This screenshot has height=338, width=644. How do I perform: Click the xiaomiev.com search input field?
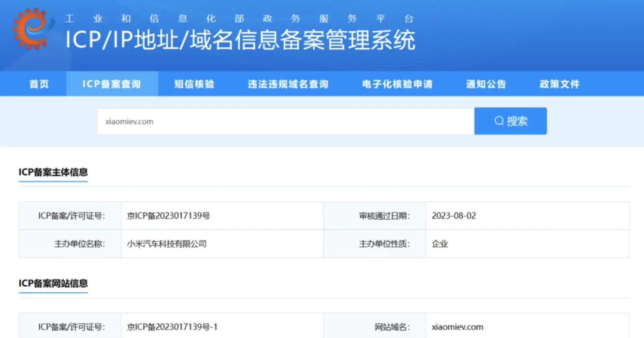click(x=286, y=121)
